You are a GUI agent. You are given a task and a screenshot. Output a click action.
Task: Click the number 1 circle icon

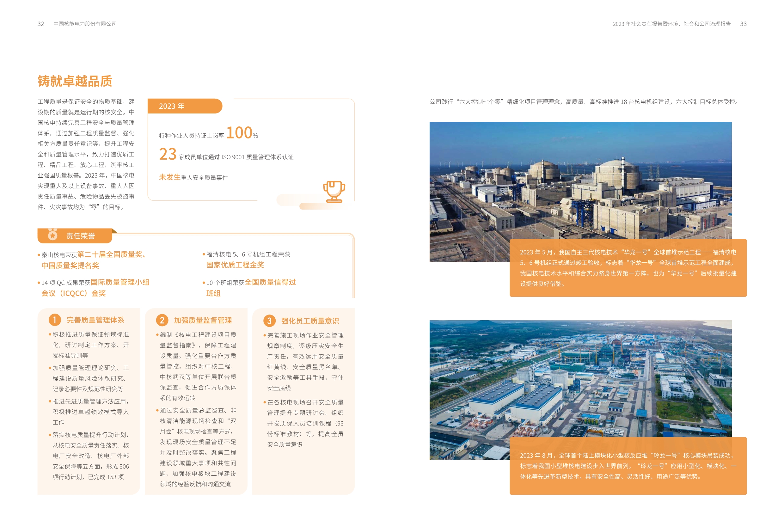click(x=55, y=320)
